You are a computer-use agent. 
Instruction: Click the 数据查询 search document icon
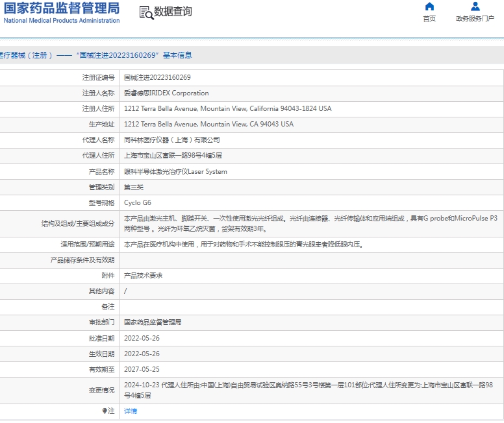point(146,12)
